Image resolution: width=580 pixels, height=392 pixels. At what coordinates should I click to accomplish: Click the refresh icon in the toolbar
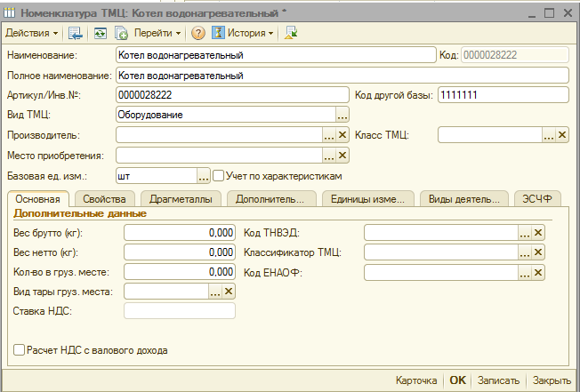pos(99,33)
